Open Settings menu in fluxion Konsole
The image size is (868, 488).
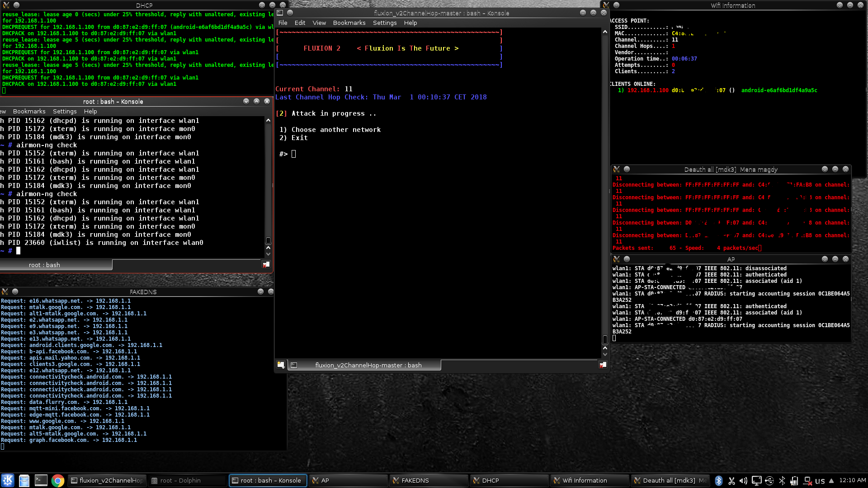385,23
